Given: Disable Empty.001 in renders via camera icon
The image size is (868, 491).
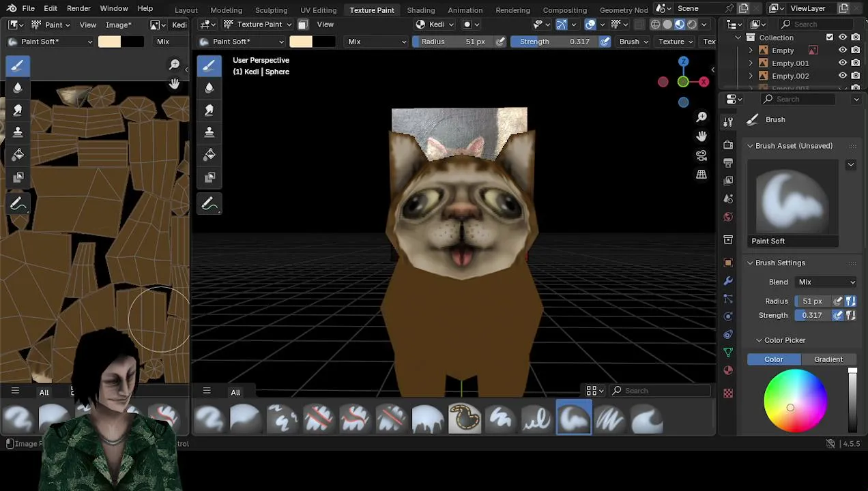Looking at the screenshot, I should coord(856,63).
